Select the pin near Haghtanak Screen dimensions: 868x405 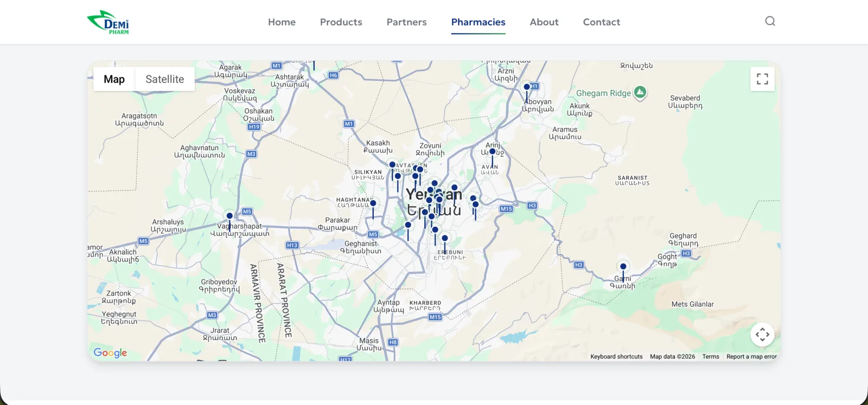point(373,204)
